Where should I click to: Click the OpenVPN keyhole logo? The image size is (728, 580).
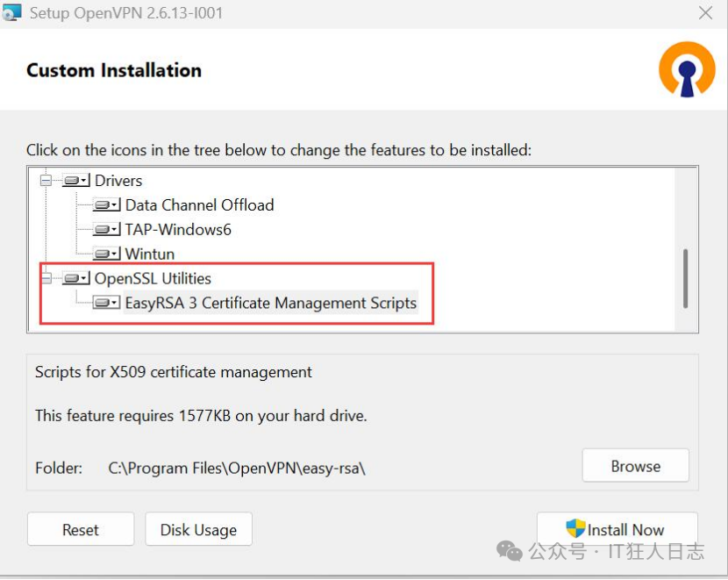tap(687, 69)
